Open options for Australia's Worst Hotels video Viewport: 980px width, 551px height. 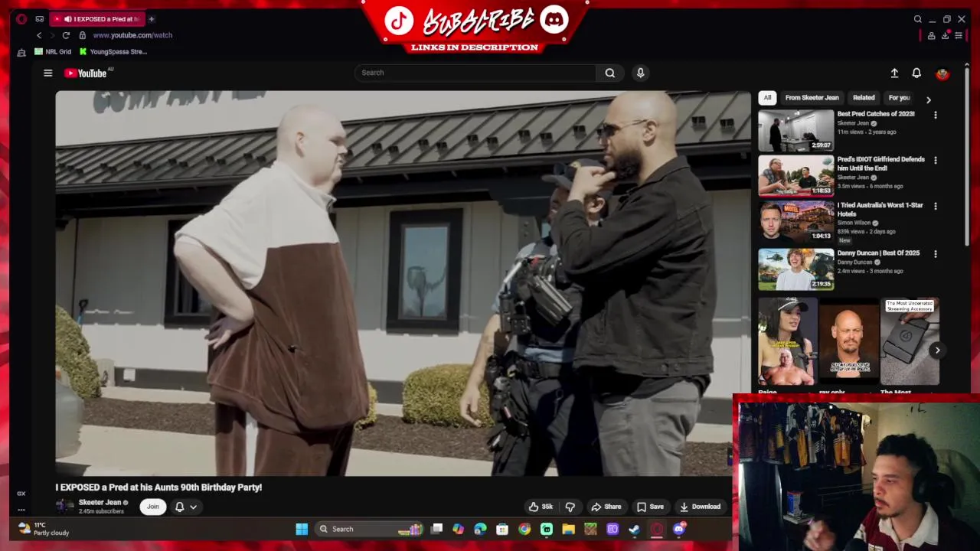pyautogui.click(x=935, y=207)
